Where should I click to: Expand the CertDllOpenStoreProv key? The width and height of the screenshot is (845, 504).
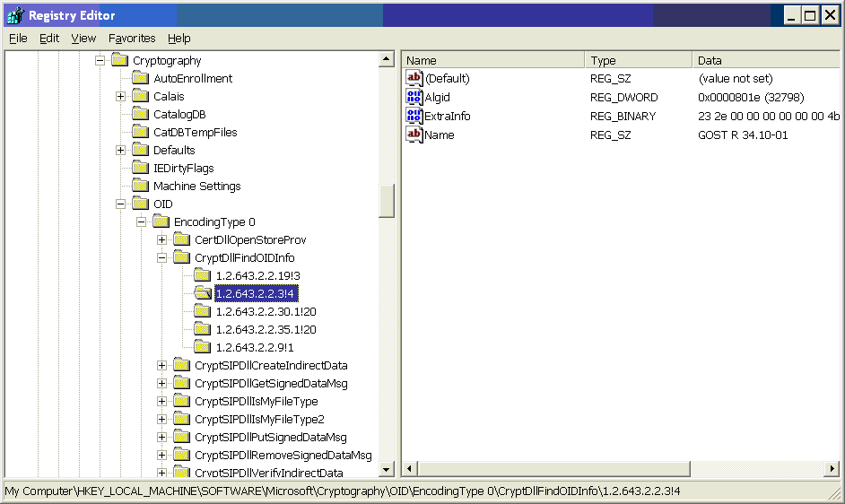click(161, 239)
